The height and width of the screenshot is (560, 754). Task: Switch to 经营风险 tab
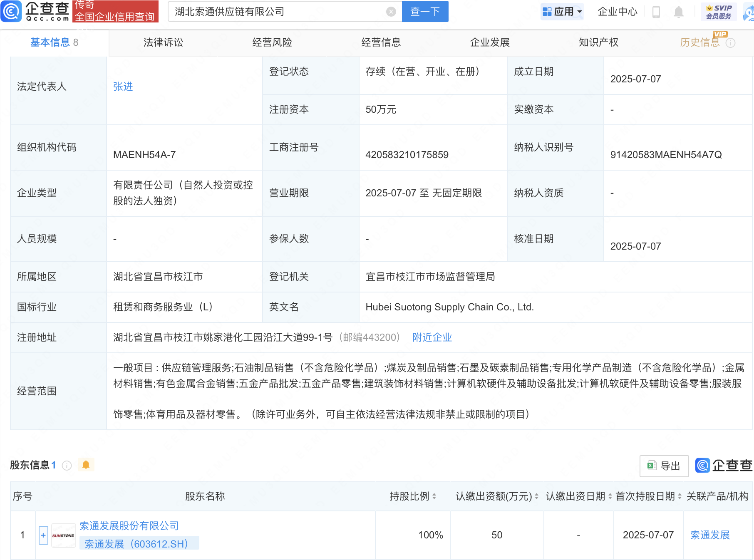(x=272, y=42)
